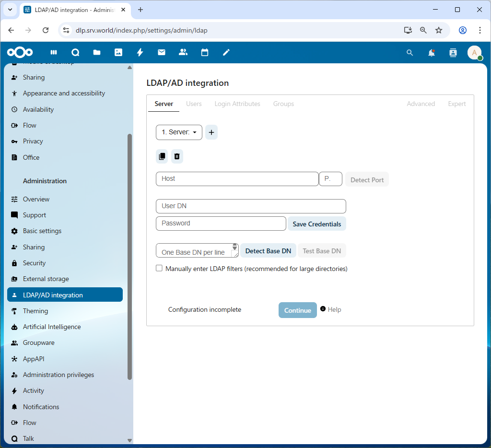Switch to the Login Attributes tab
The width and height of the screenshot is (491, 448).
237,104
